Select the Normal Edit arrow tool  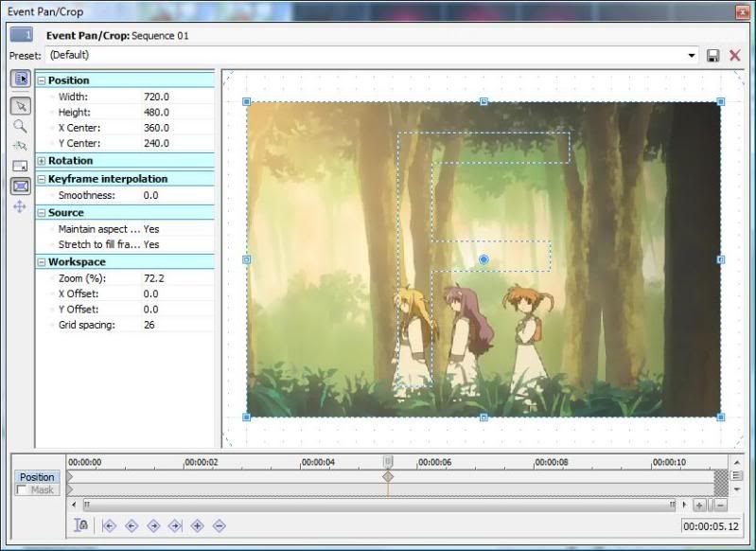click(21, 106)
